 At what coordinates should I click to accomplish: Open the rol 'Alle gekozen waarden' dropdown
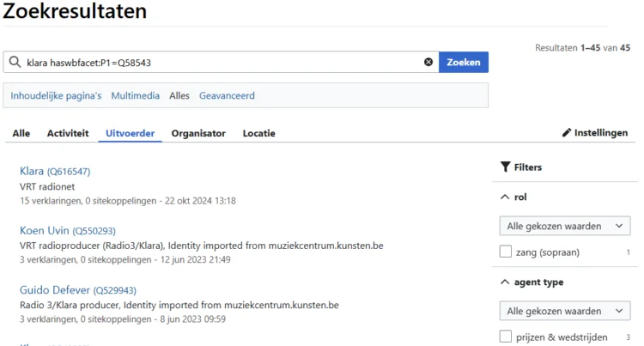click(x=565, y=226)
